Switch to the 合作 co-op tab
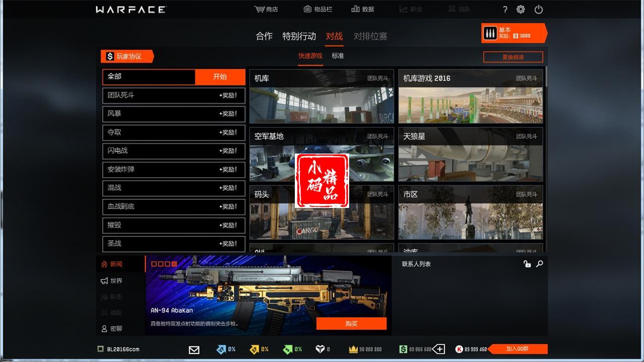Viewport: 644px width, 362px height. pyautogui.click(x=264, y=36)
